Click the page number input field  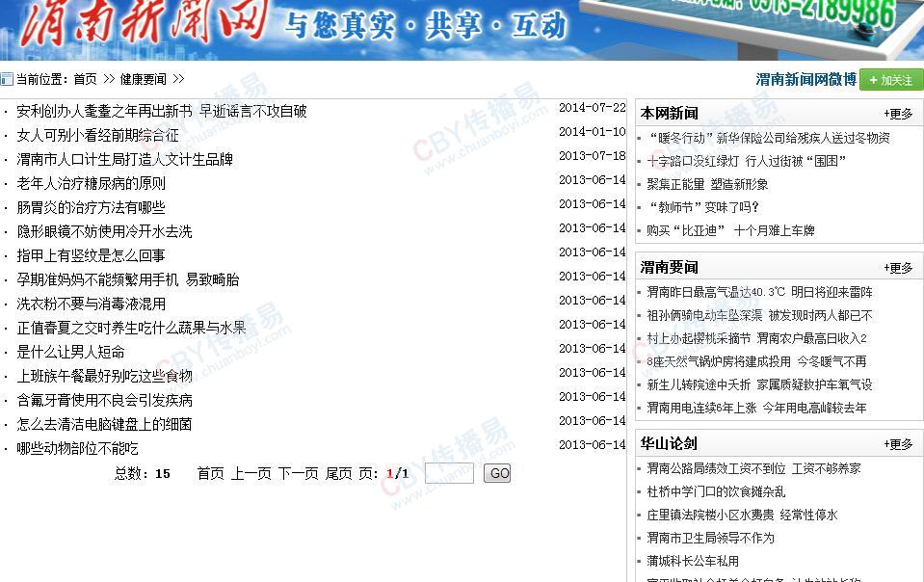449,473
